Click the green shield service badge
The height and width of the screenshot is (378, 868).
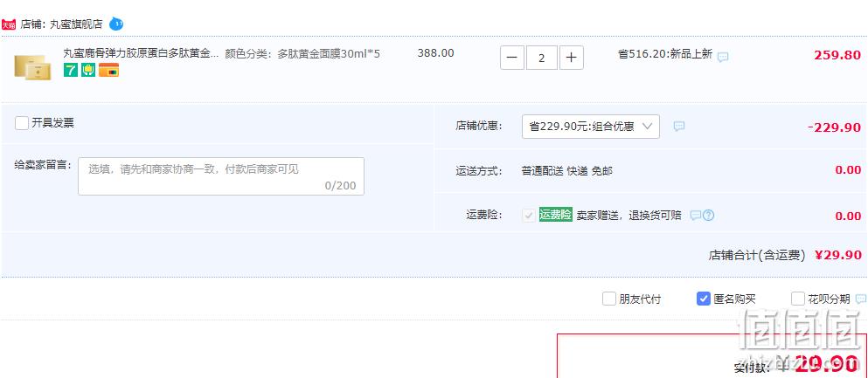[x=88, y=70]
